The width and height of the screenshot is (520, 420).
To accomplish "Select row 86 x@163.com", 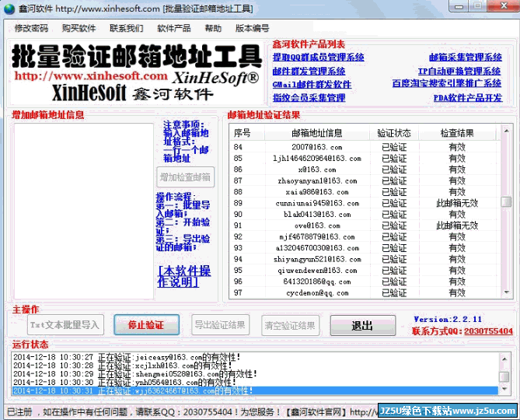I will pos(365,170).
